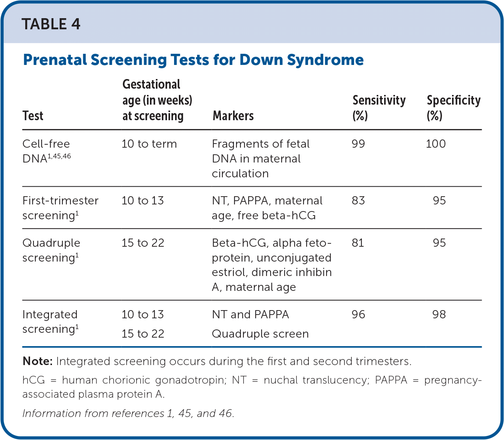Viewport: 504px width, 440px height.
Task: Click the "10 to term" gestational age cell
Action: pyautogui.click(x=149, y=144)
